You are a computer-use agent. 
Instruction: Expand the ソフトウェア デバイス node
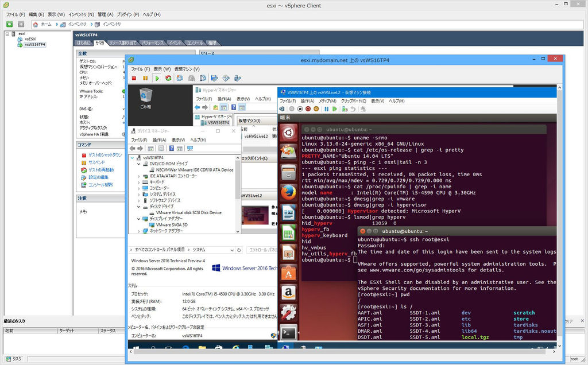[139, 200]
